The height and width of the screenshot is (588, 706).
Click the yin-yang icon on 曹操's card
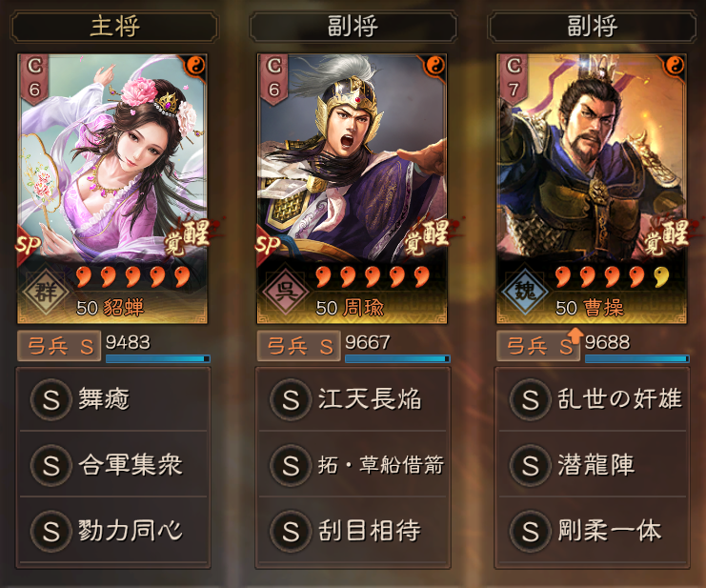pyautogui.click(x=676, y=66)
